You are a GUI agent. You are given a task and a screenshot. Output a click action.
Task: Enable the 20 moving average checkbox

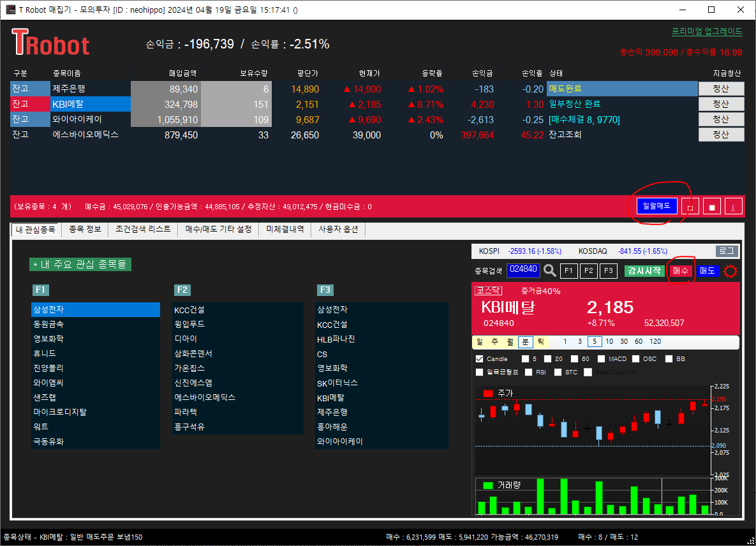[x=547, y=358]
